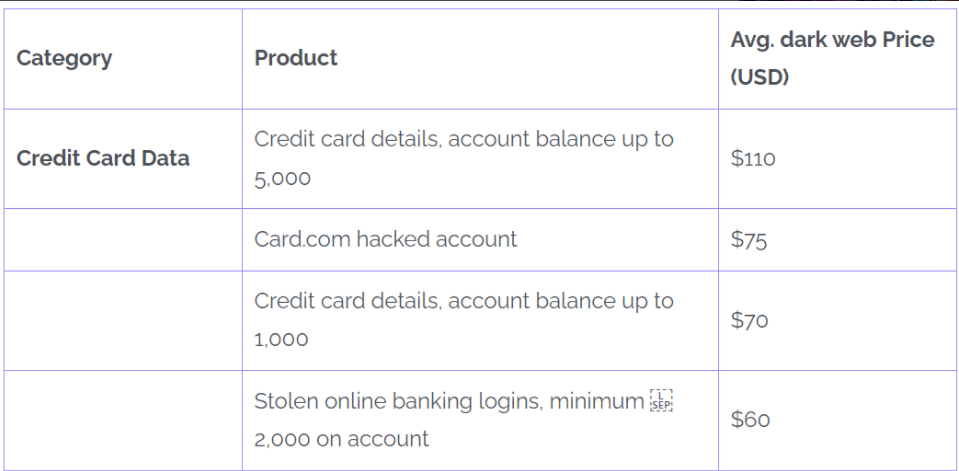Image resolution: width=959 pixels, height=471 pixels.
Task: Select the Credit Card Data category cell
Action: pyautogui.click(x=103, y=158)
